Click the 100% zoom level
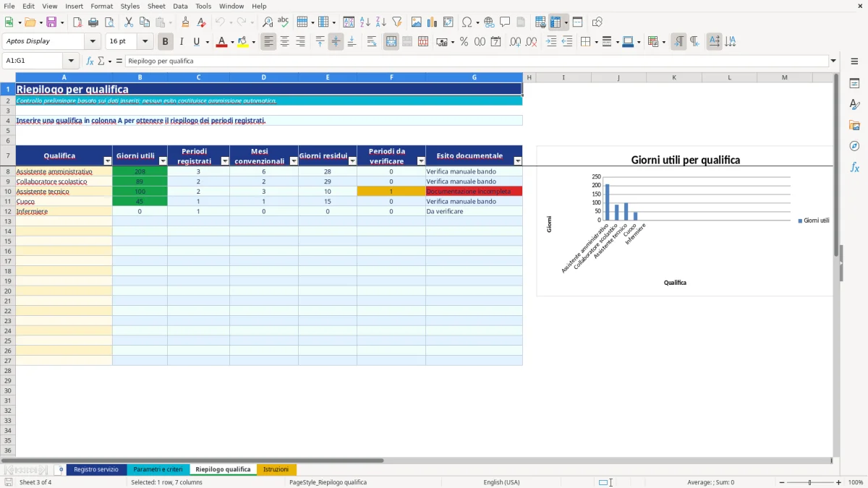 click(x=855, y=482)
